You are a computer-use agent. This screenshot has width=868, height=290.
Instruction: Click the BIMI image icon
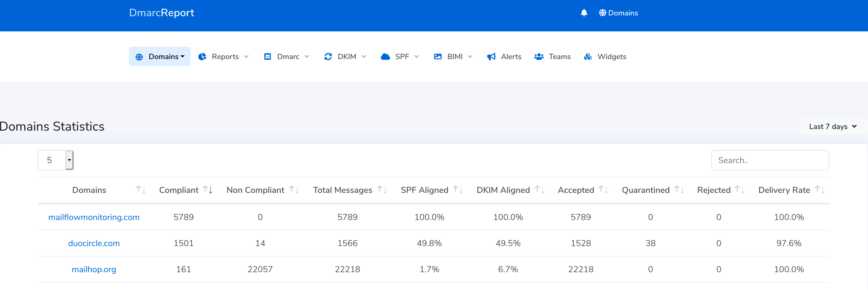(x=438, y=57)
